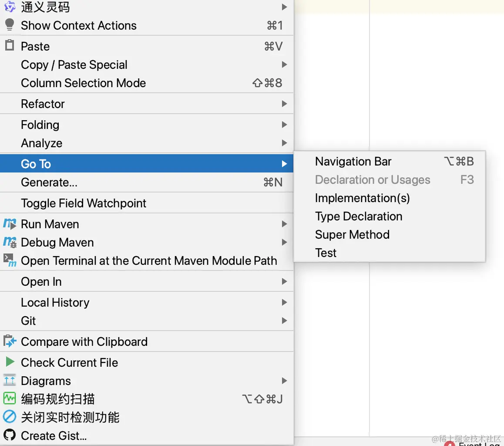Open the Analyze submenu

coord(147,143)
